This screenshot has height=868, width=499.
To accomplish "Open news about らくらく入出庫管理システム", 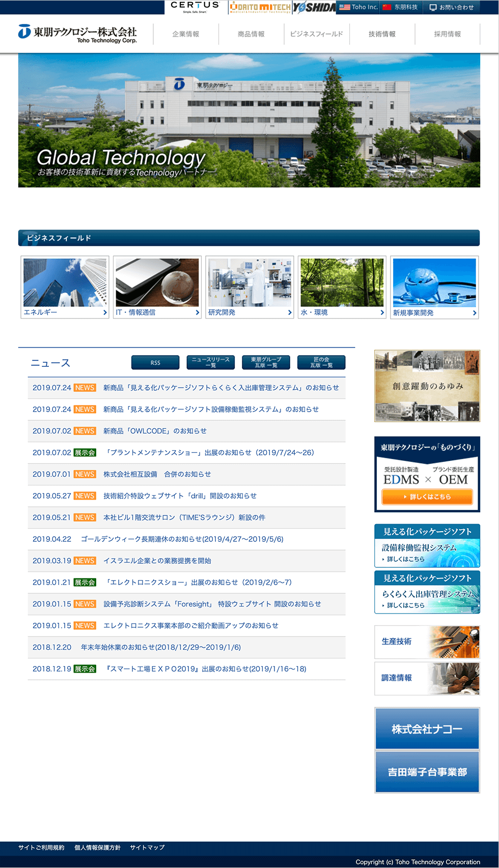I will click(221, 388).
